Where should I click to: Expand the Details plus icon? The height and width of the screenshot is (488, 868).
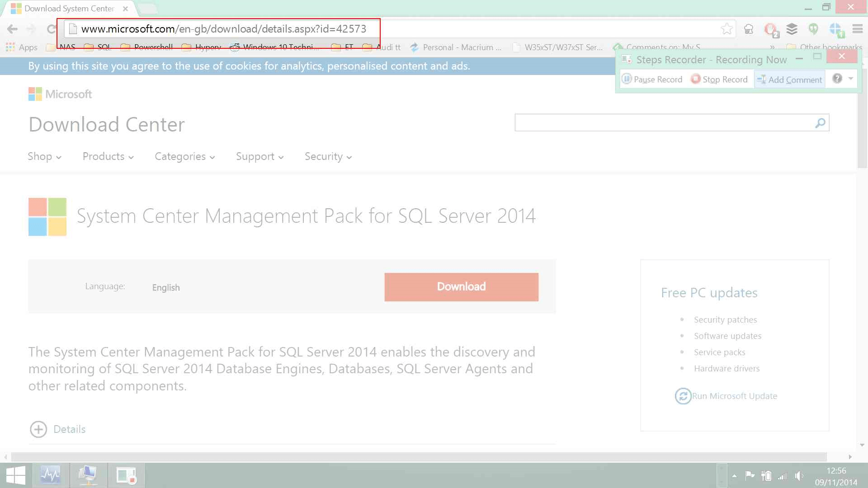38,429
